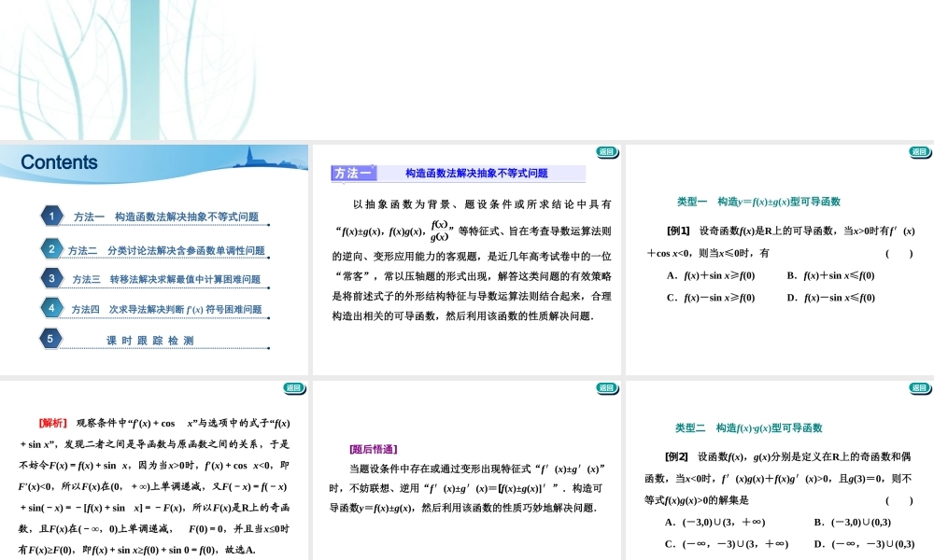Click 返回 button on 解析 slide
934x560 pixels.
(294, 386)
